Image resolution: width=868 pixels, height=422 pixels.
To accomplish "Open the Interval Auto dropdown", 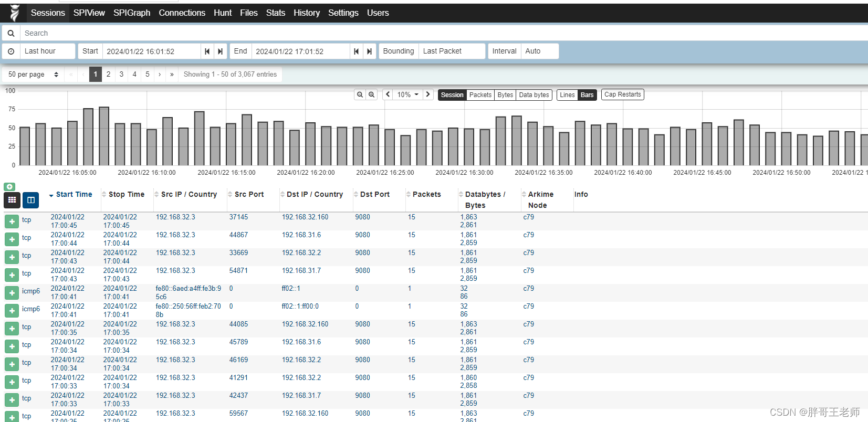I will (x=539, y=51).
